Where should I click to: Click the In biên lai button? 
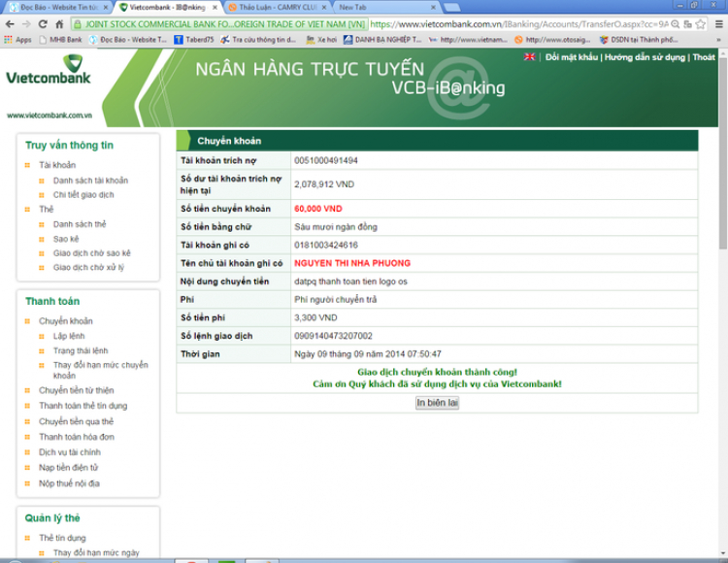(437, 403)
